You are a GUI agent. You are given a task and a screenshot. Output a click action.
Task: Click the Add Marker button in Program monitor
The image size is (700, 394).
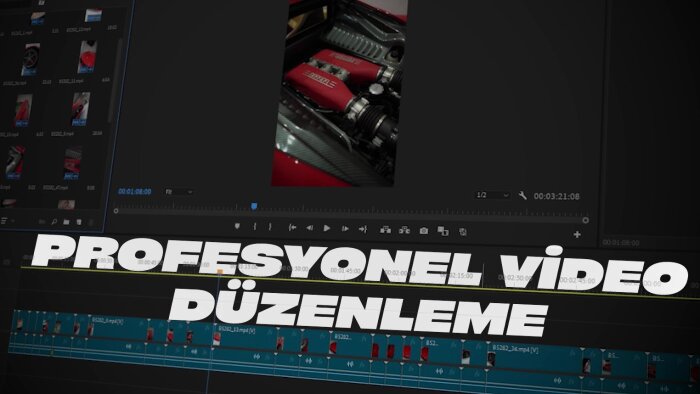(237, 226)
